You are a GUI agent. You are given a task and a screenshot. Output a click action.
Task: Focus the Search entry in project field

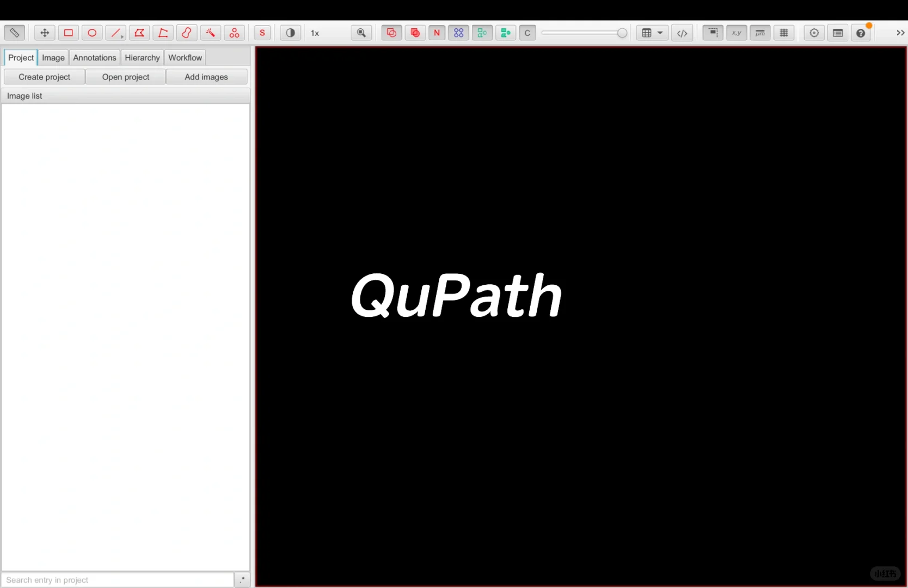pos(117,580)
